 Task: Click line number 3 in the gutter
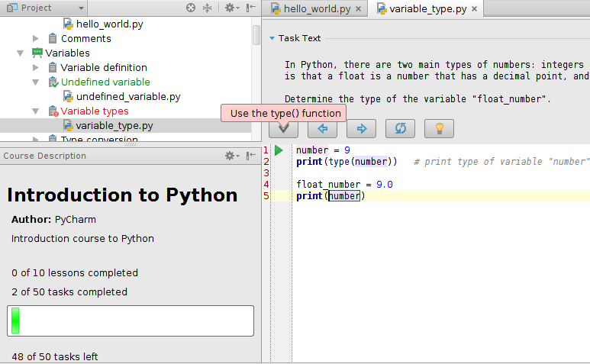click(x=266, y=173)
